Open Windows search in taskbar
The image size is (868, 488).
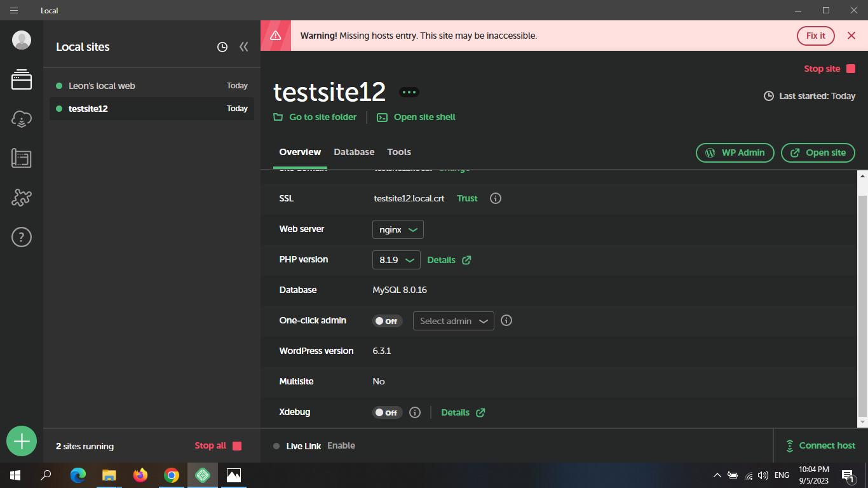pyautogui.click(x=46, y=475)
